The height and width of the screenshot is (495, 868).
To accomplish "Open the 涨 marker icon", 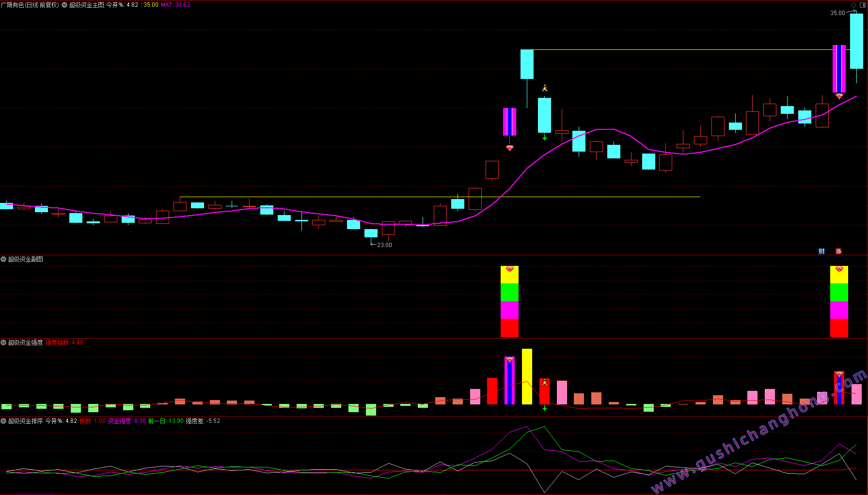I will (x=838, y=251).
